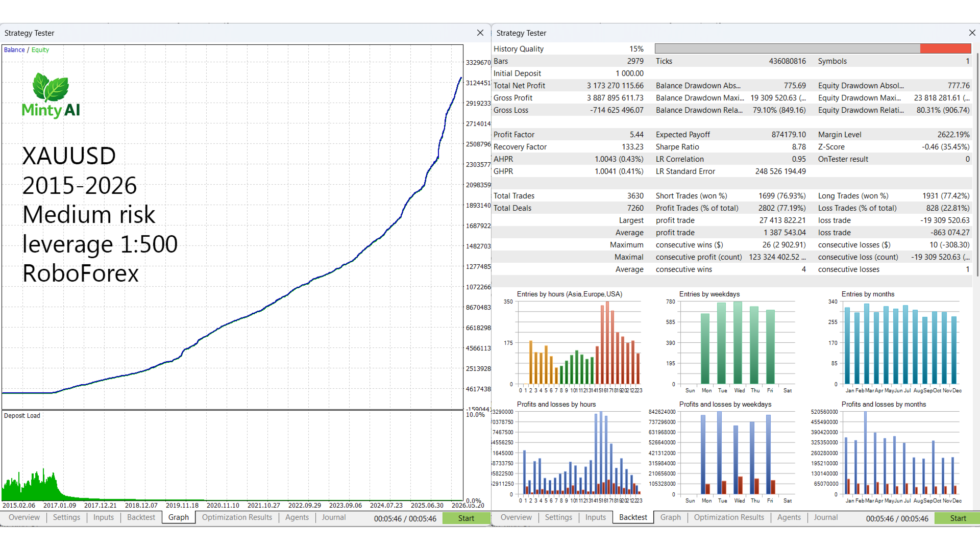Open Journal tab in left panel
The image size is (980, 551).
[334, 517]
